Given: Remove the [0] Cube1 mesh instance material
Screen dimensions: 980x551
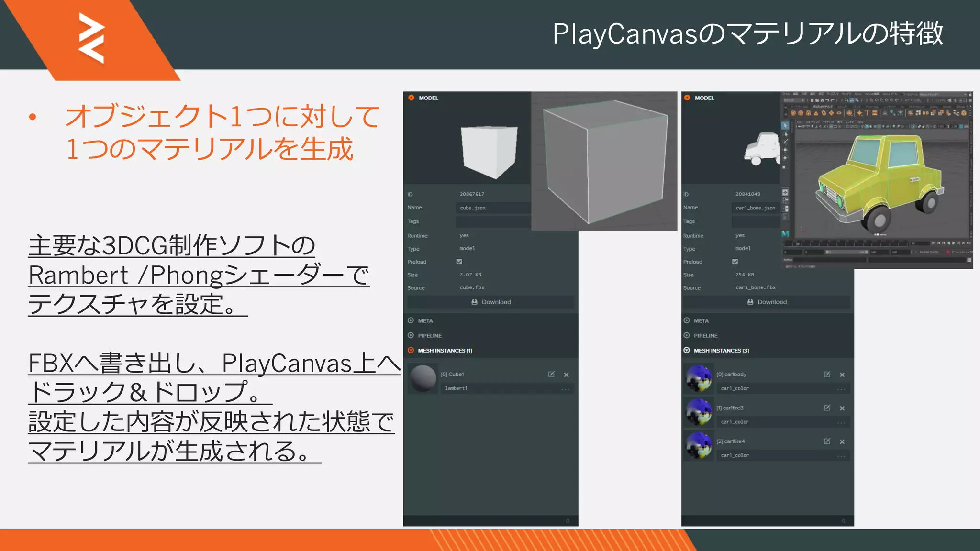Looking at the screenshot, I should coord(567,375).
